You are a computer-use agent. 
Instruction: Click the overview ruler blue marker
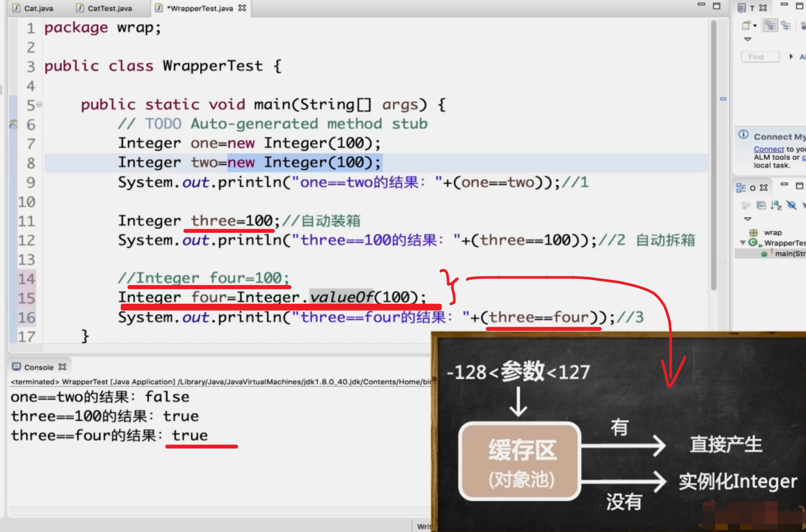(x=723, y=99)
